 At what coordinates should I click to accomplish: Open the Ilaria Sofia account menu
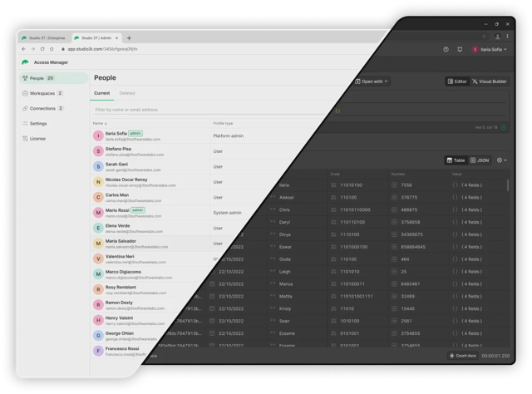pyautogui.click(x=490, y=50)
